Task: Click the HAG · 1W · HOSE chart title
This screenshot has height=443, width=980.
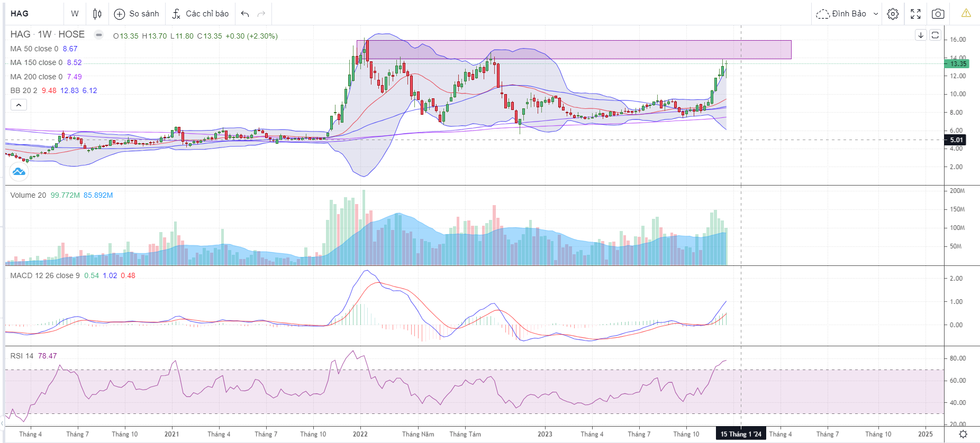Action: [x=48, y=34]
